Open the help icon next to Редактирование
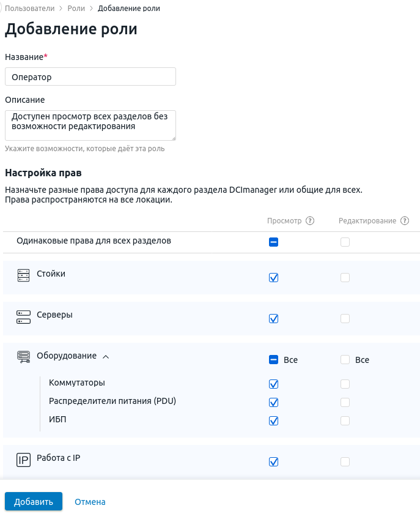This screenshot has width=420, height=519. tap(405, 221)
